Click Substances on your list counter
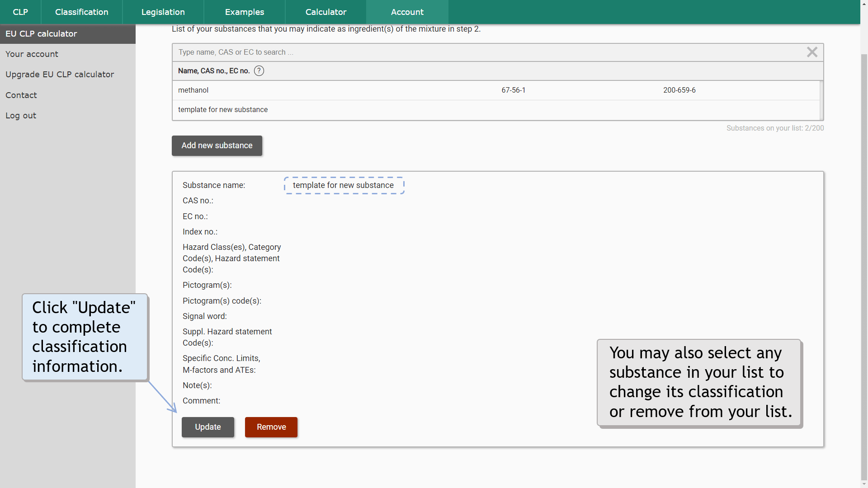The width and height of the screenshot is (868, 488). pyautogui.click(x=775, y=128)
